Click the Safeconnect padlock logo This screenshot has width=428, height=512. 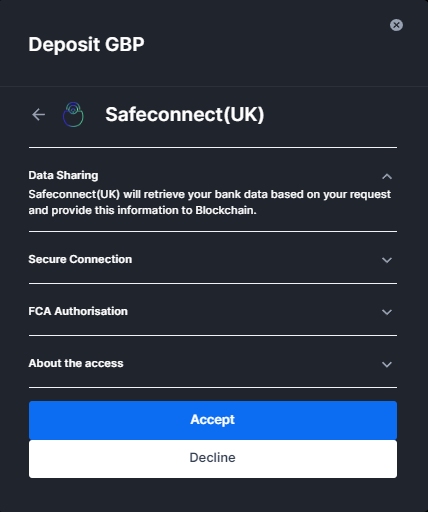click(x=73, y=114)
